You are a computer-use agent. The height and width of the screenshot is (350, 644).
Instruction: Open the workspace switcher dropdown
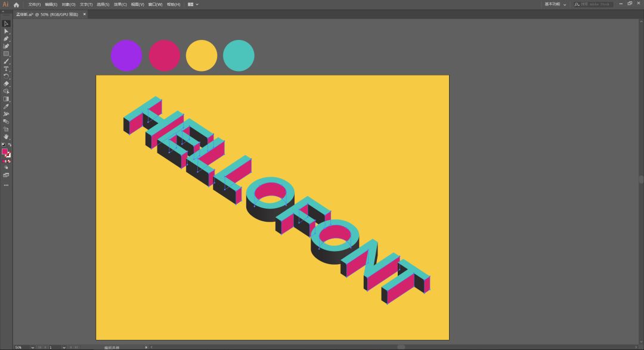555,4
